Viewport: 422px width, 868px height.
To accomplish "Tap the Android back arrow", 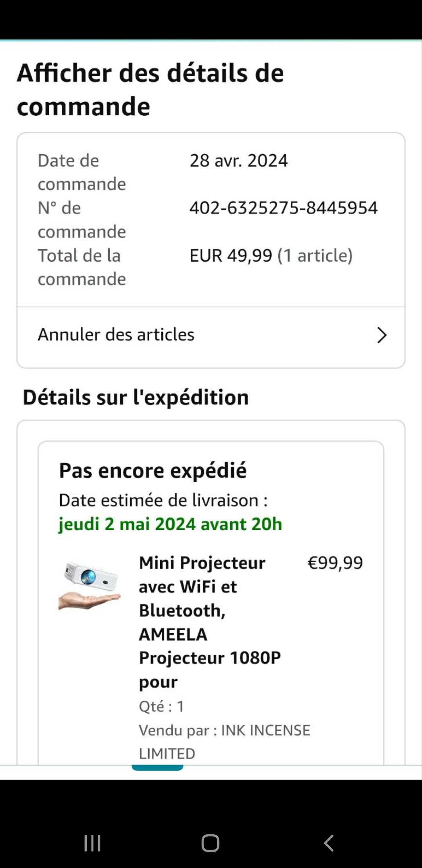I will tap(329, 843).
